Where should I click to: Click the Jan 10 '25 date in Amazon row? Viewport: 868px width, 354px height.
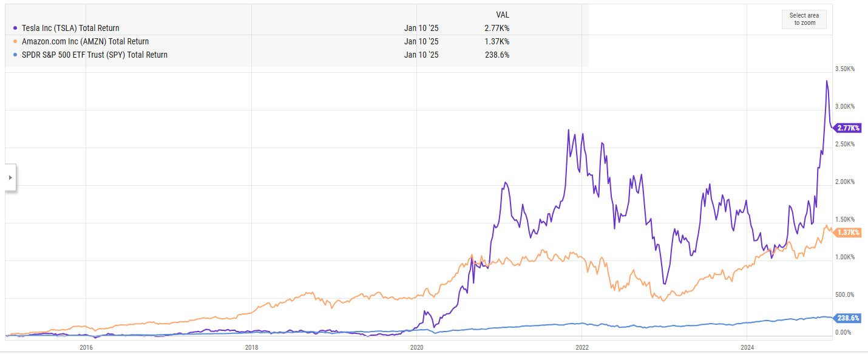click(x=421, y=41)
